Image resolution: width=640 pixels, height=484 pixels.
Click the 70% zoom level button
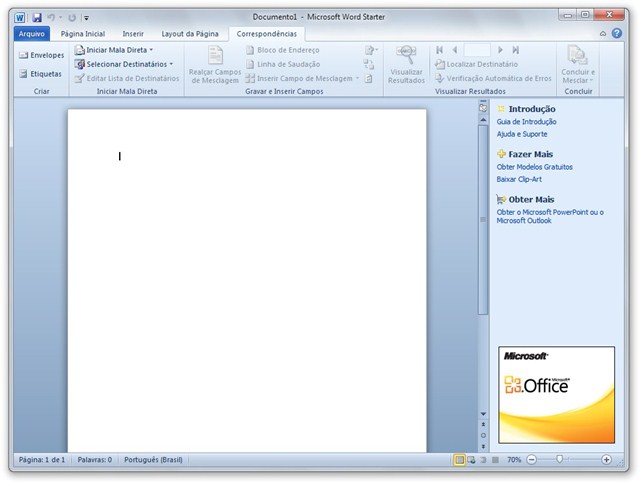point(514,460)
